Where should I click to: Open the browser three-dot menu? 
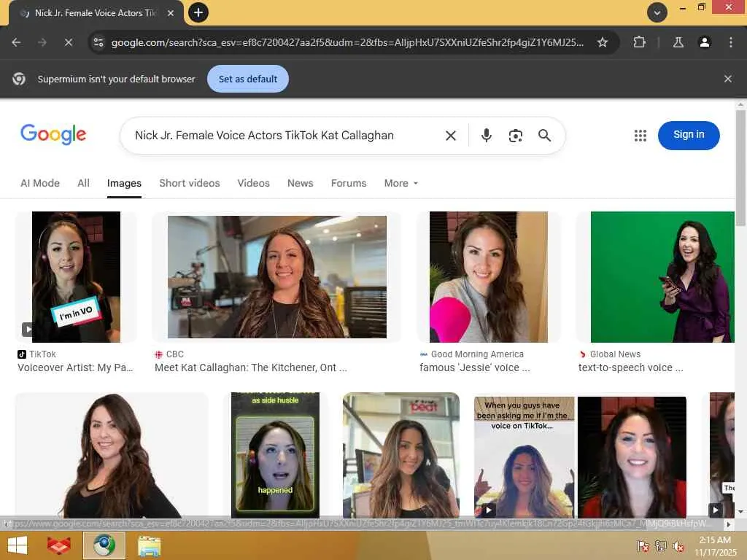pos(731,42)
